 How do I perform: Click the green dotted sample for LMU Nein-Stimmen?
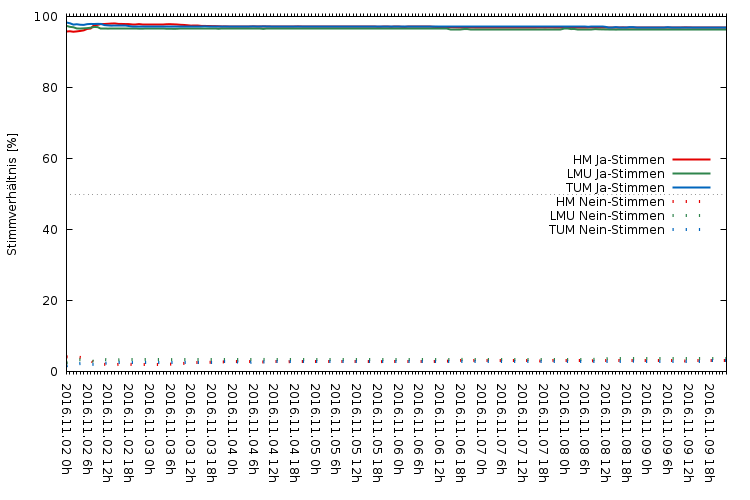[686, 215]
